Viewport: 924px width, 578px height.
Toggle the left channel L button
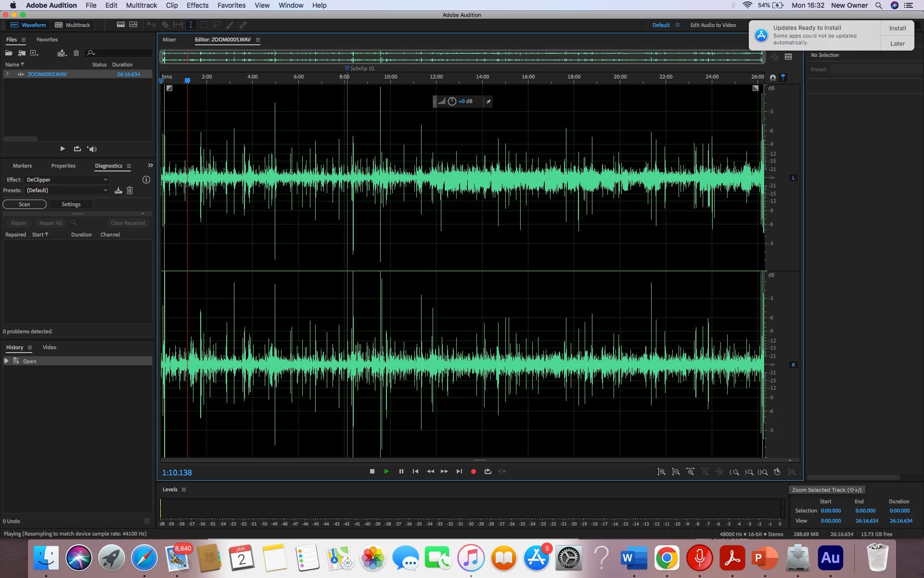point(793,178)
